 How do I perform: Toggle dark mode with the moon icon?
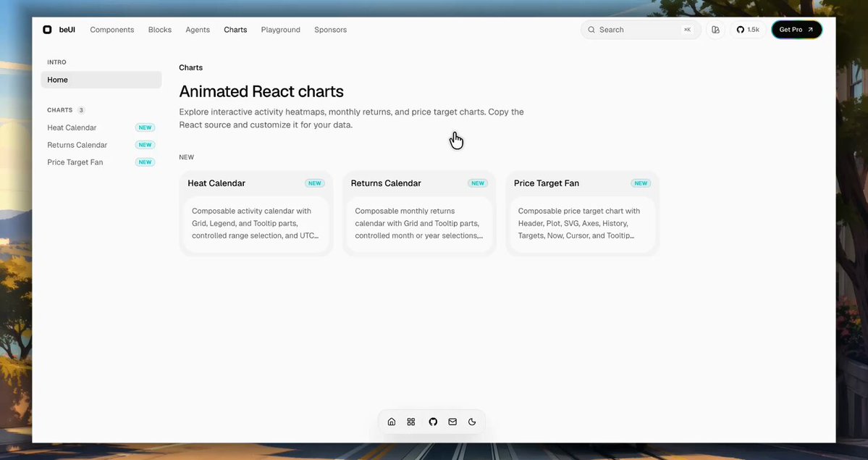[472, 422]
